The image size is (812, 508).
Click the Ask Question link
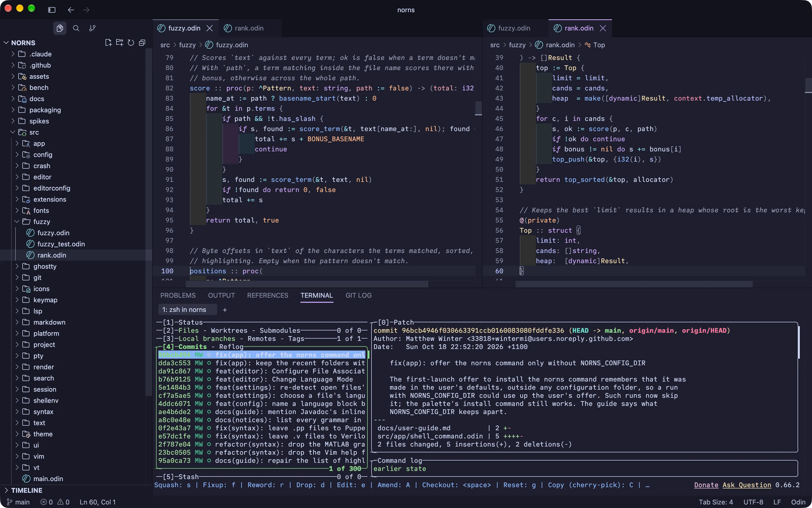click(x=747, y=485)
